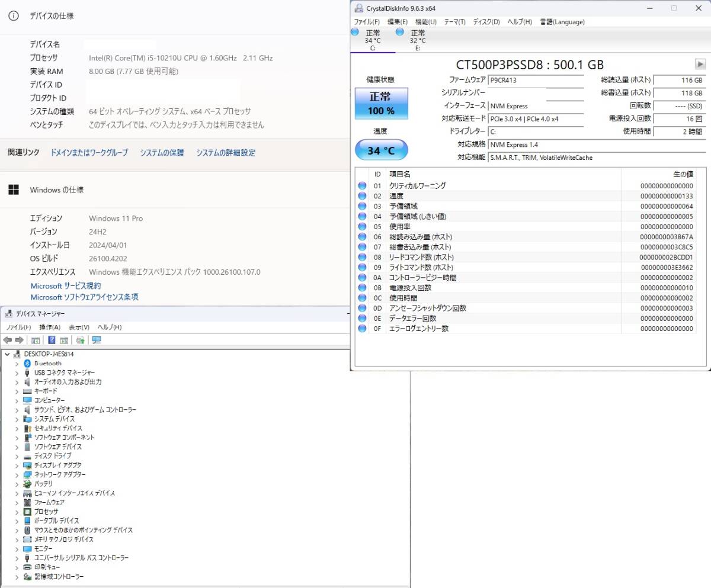711x588 pixels.
Task: Click the green-arrow driver update toolbar icon
Action: (x=80, y=340)
